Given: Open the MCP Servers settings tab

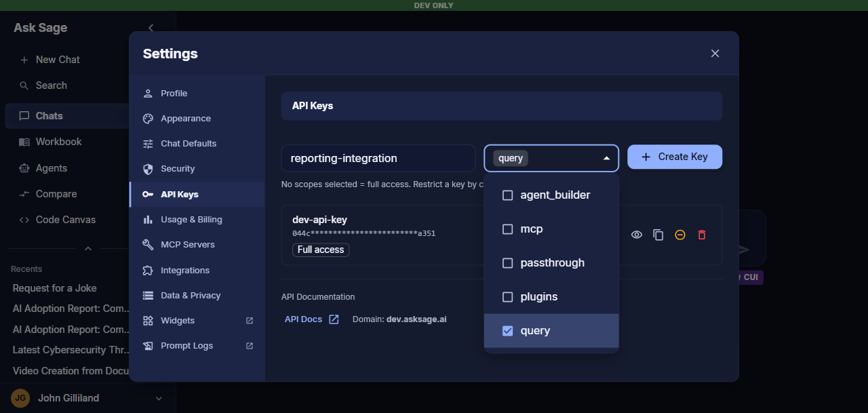Looking at the screenshot, I should pos(197,245).
